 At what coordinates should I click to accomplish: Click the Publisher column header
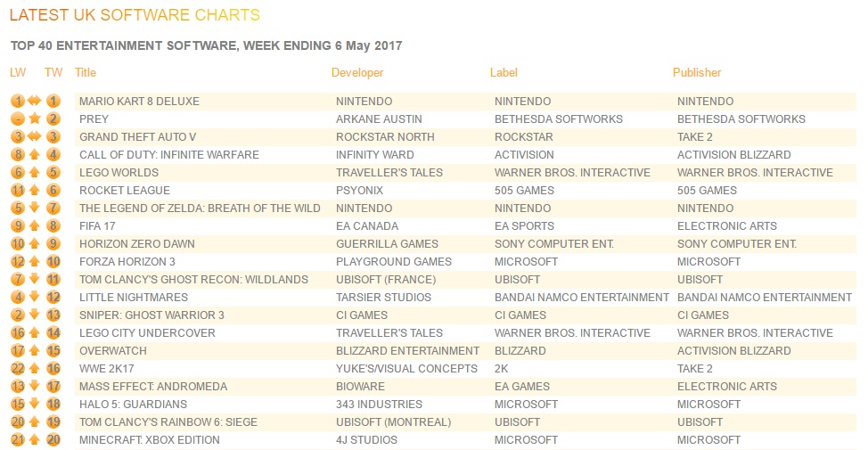[697, 72]
